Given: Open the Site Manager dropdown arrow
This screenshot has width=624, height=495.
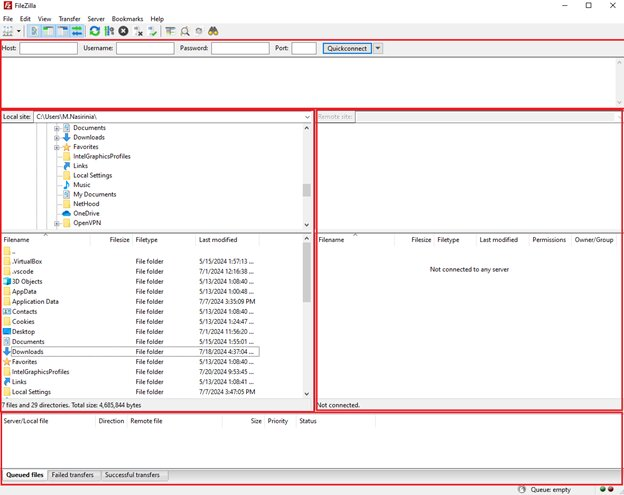Looking at the screenshot, I should click(18, 31).
